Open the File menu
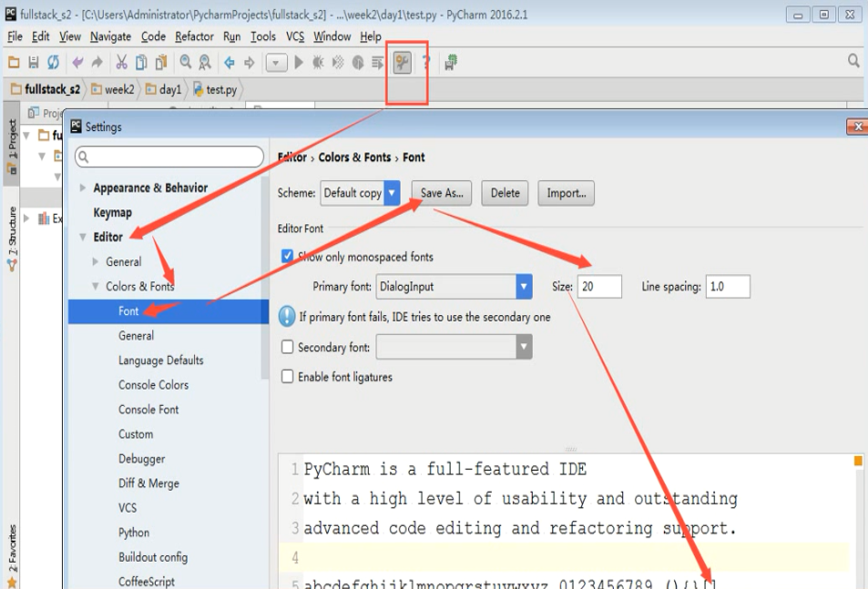868x589 pixels. coord(15,36)
